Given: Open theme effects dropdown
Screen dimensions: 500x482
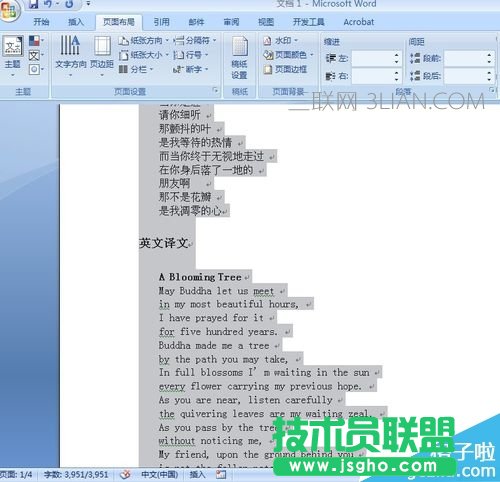Looking at the screenshot, I should [x=36, y=70].
